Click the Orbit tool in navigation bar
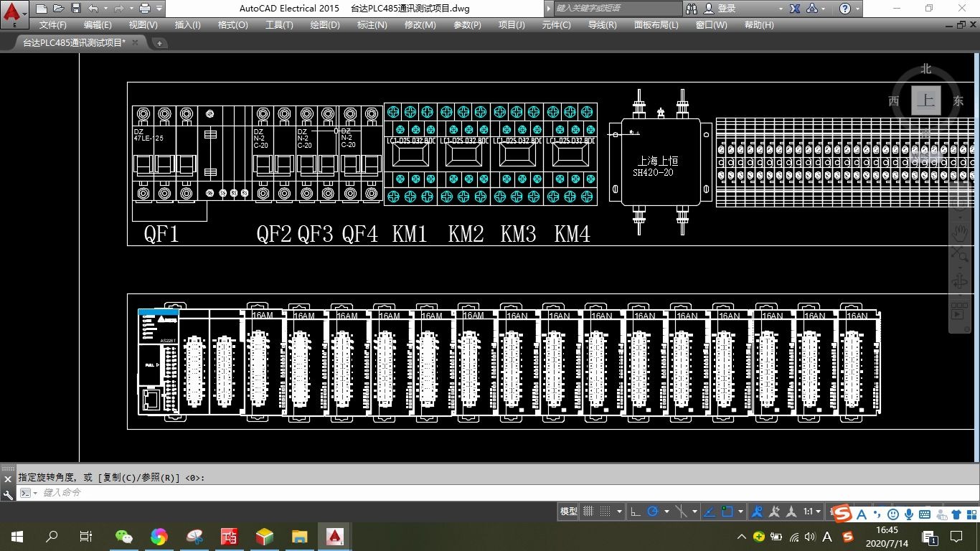980x551 pixels. pyautogui.click(x=959, y=281)
